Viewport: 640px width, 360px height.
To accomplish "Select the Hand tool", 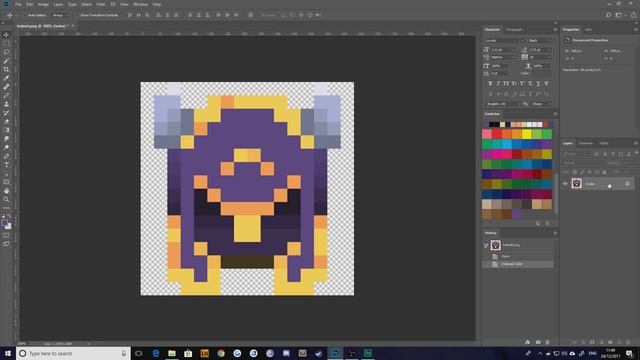I will (6, 191).
